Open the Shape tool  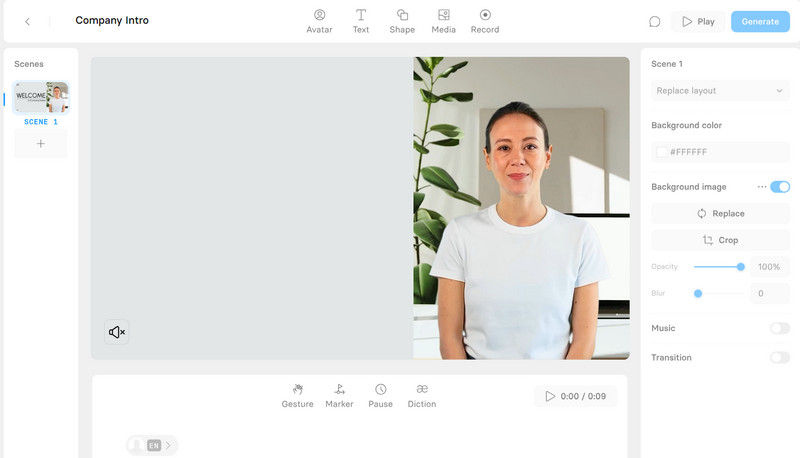click(x=402, y=21)
